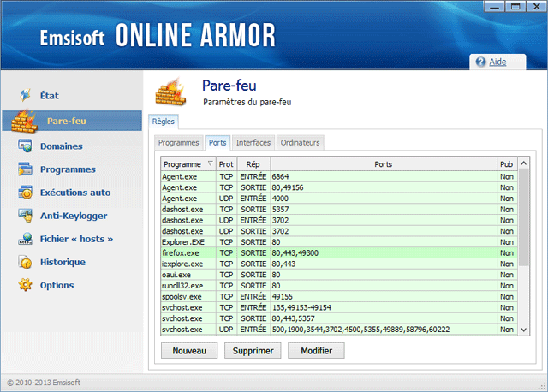Viewport: 548px width, 392px height.
Task: Click the Nouveau button
Action: click(189, 350)
